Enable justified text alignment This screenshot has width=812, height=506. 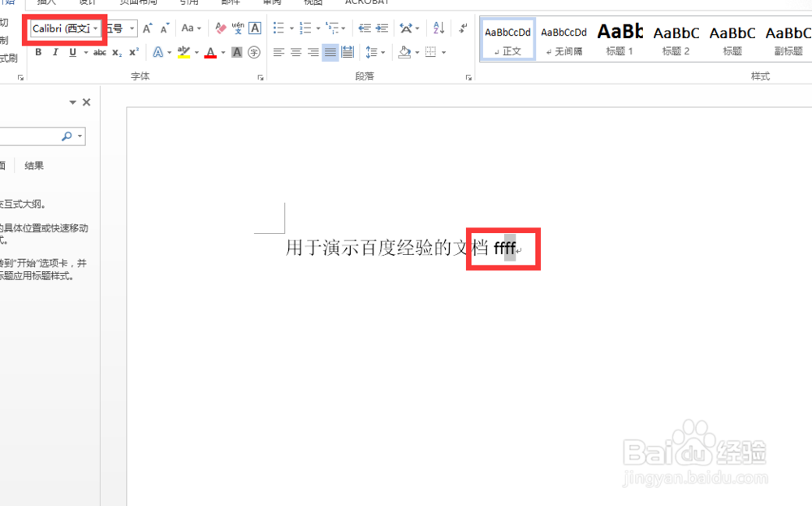330,52
